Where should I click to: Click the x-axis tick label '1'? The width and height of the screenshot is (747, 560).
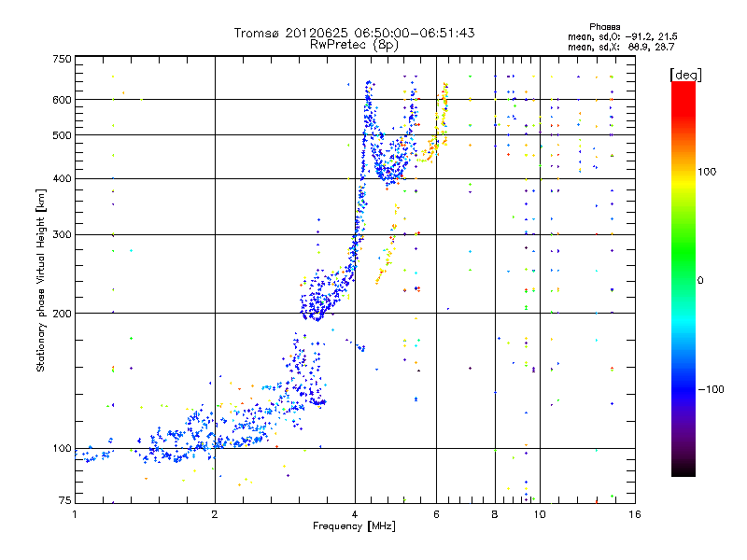coord(75,514)
